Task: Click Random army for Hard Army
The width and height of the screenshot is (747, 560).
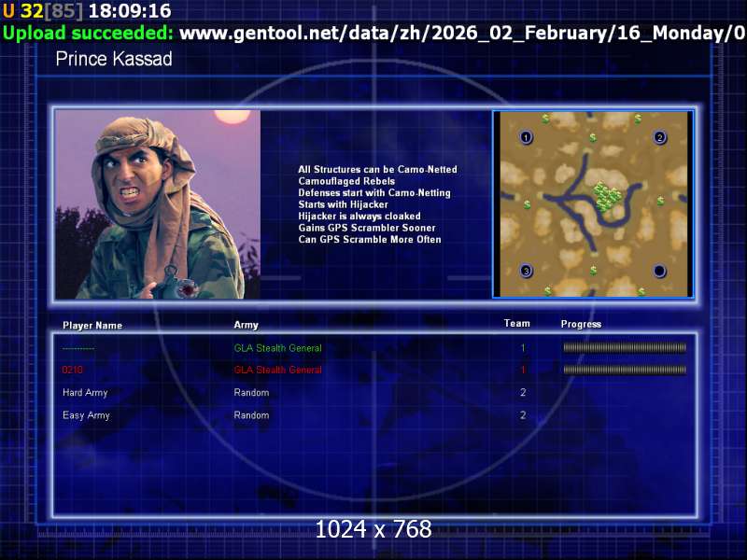Action: point(251,392)
